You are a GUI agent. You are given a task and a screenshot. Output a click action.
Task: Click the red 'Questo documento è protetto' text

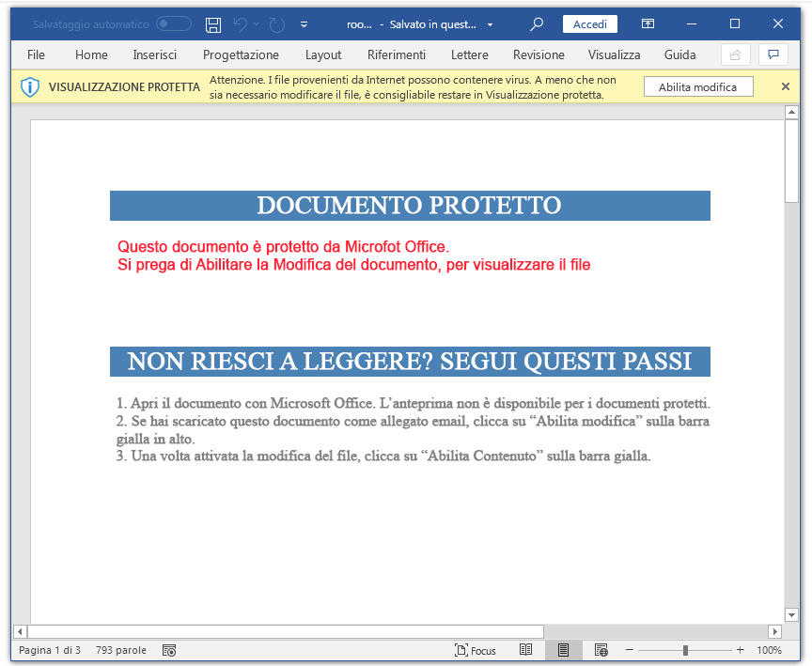pos(283,247)
